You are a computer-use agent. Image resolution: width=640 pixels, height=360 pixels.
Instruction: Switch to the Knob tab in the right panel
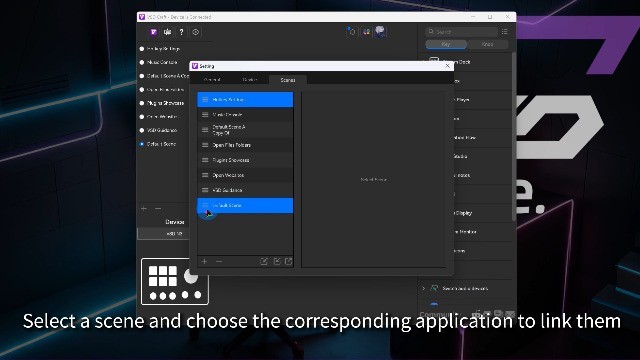pyautogui.click(x=488, y=44)
